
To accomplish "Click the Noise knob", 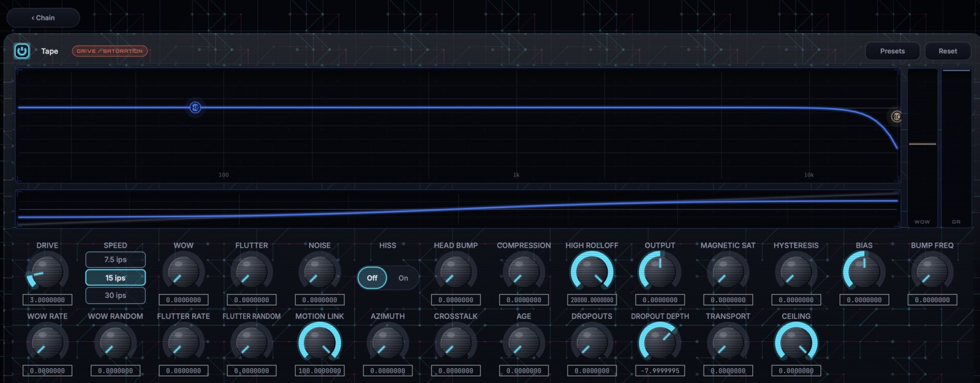I will point(319,272).
